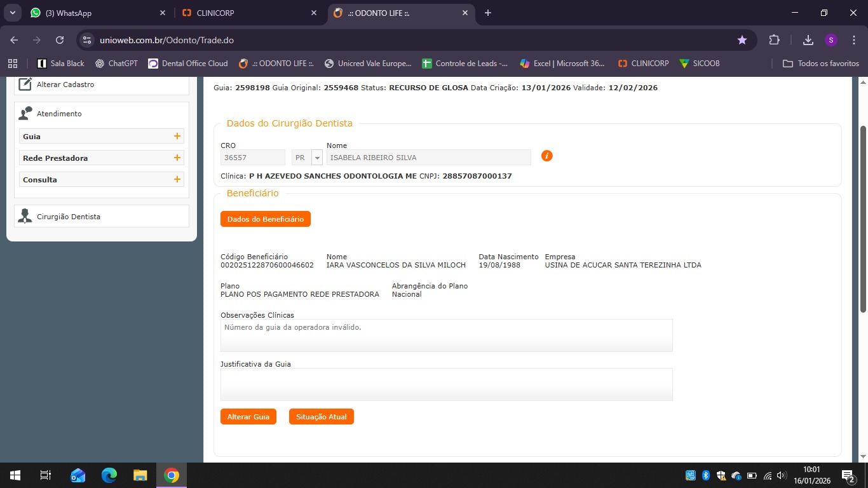Bookmark page with star icon
The height and width of the screenshot is (488, 868).
(742, 40)
